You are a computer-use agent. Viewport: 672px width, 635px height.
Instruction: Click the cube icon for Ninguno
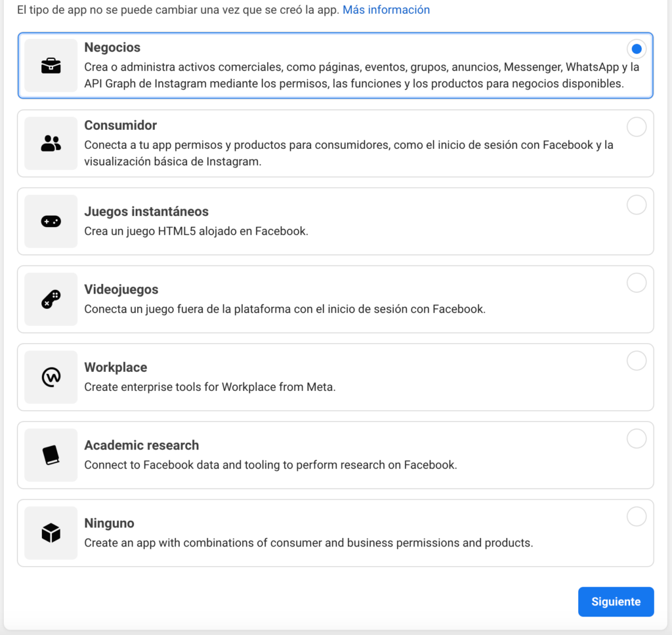(x=51, y=533)
